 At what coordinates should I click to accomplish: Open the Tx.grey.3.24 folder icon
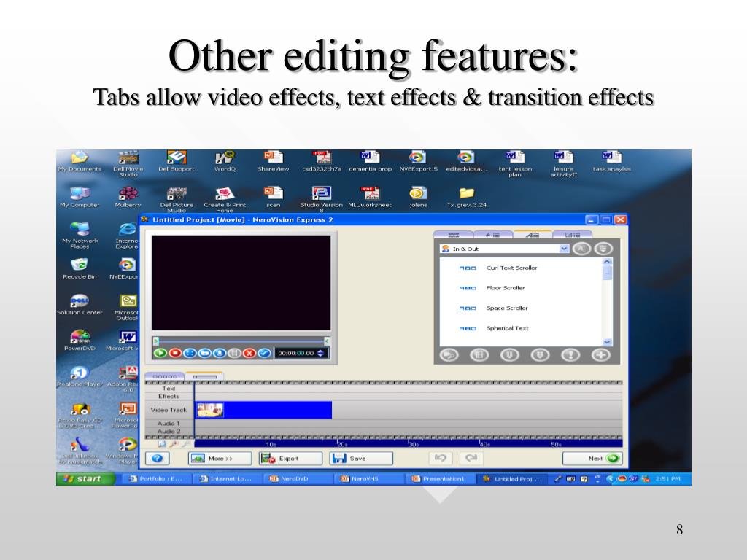tap(467, 198)
